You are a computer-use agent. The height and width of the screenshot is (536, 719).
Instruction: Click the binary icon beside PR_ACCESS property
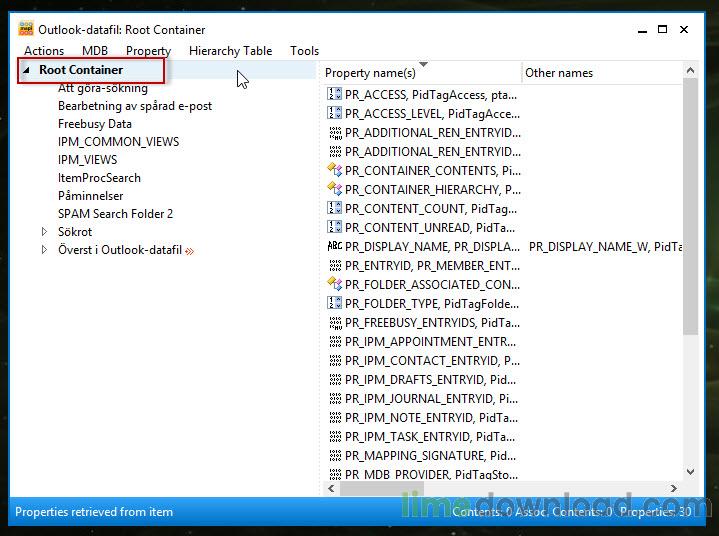335,94
